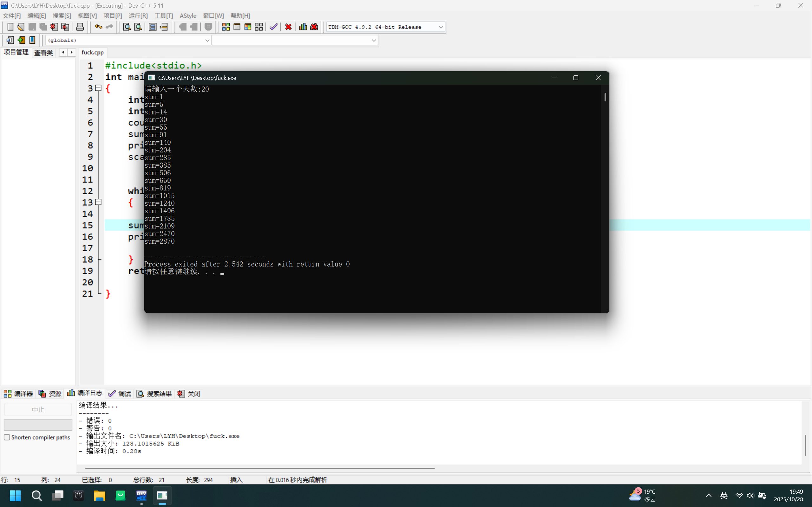Screen dimensions: 812x507
Task: Select the fuck.cpp editor tab
Action: tap(92, 52)
